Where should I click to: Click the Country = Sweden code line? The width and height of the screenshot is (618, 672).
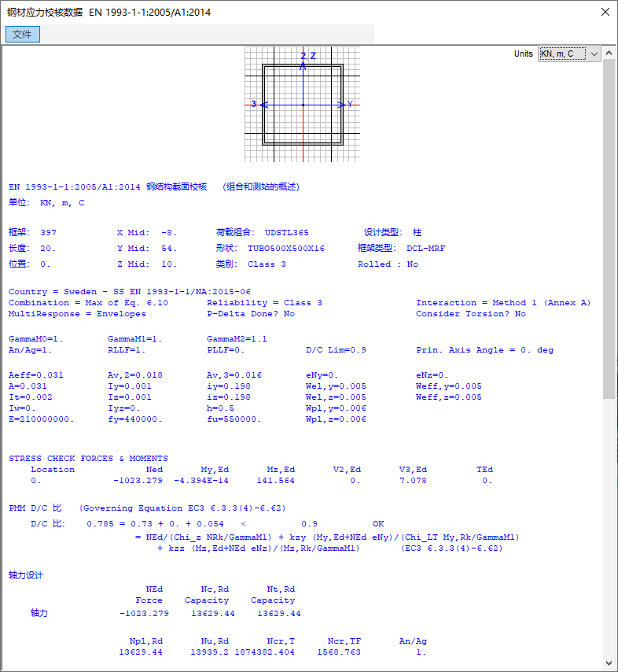(x=130, y=292)
